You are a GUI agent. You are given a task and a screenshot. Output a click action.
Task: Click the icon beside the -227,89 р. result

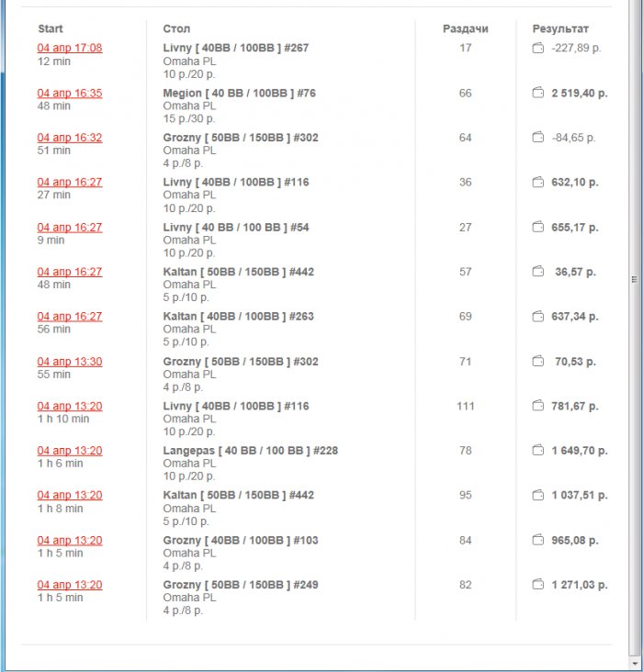[538, 48]
